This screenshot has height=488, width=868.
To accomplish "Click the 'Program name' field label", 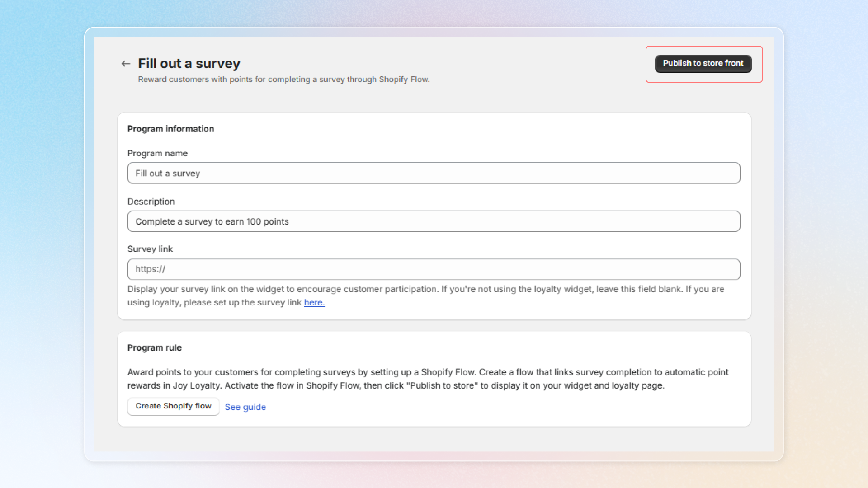I will coord(157,153).
